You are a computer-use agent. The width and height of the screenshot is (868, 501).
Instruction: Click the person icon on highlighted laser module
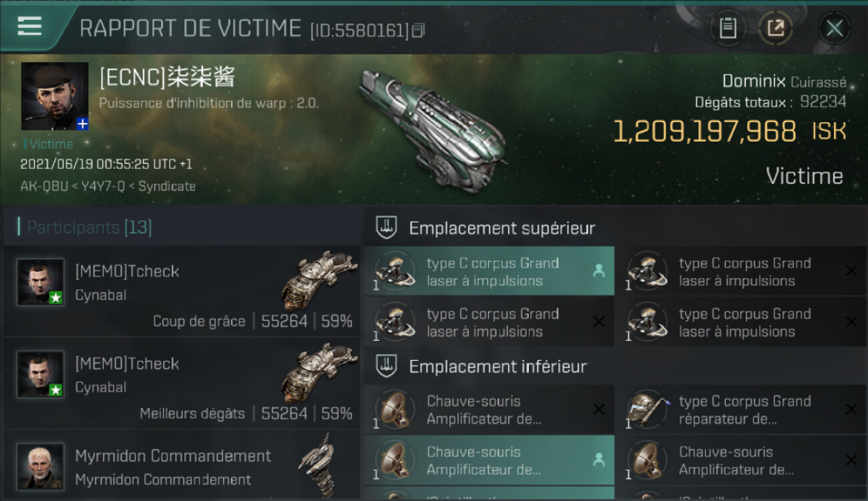[x=598, y=271]
